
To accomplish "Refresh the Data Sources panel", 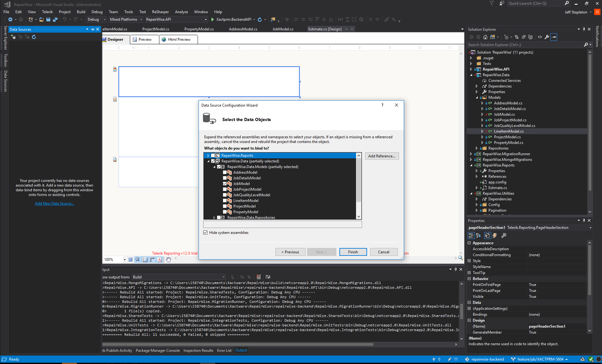I will pos(34,37).
